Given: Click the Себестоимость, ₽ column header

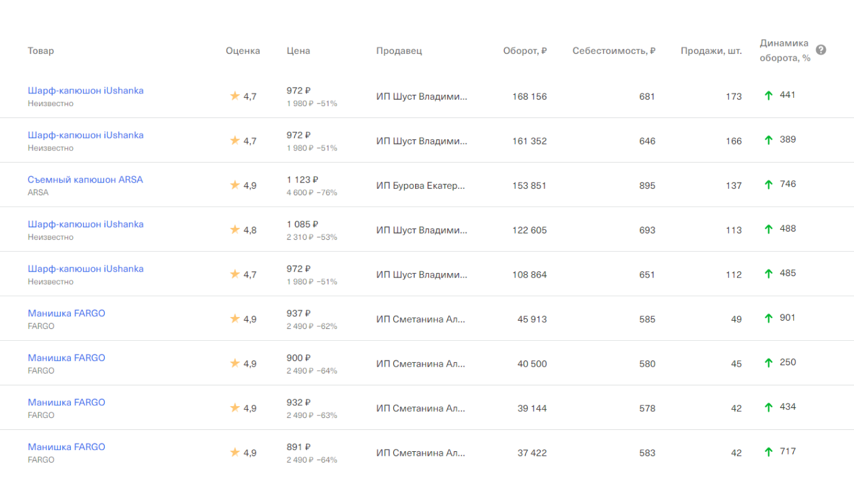Looking at the screenshot, I should (x=613, y=51).
